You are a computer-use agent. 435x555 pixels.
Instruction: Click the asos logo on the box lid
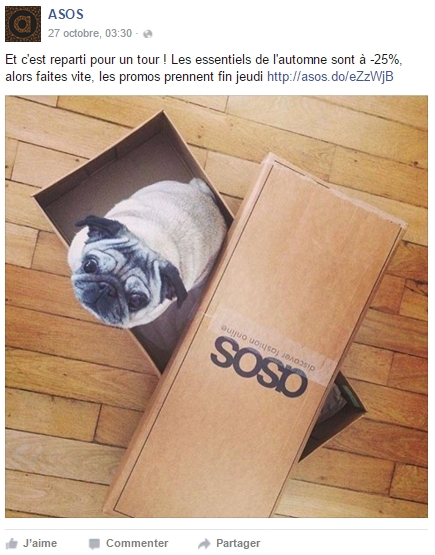coord(260,367)
